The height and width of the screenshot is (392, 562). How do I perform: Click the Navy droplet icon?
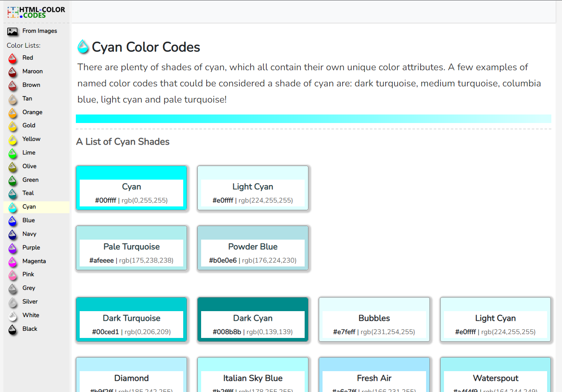pos(13,235)
